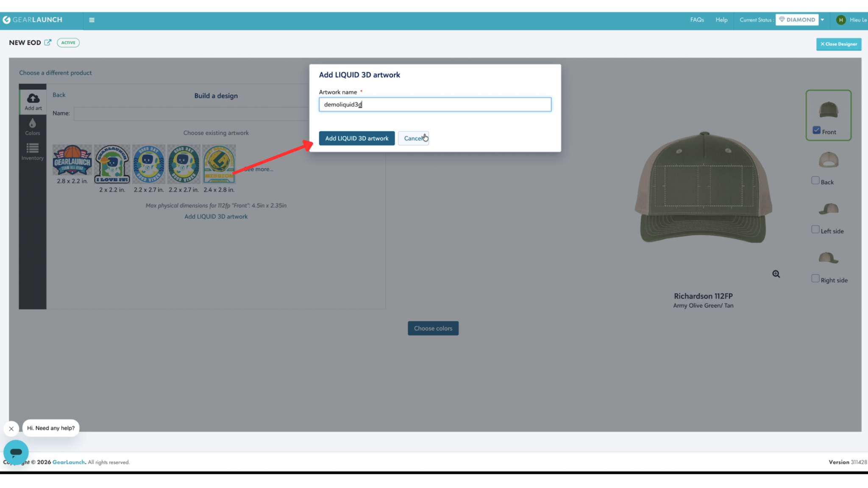The image size is (868, 488).
Task: Open the Help menu item
Action: (x=721, y=20)
